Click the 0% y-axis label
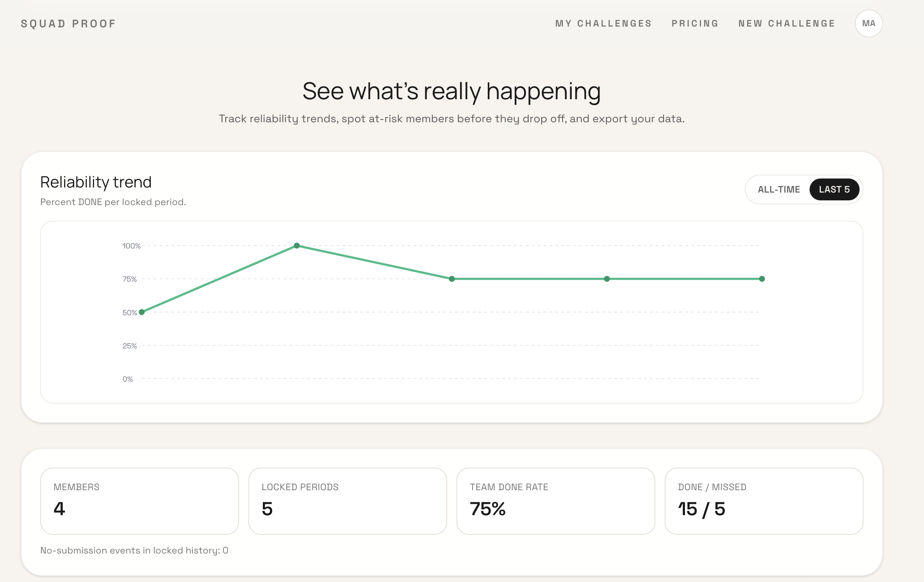 [128, 379]
